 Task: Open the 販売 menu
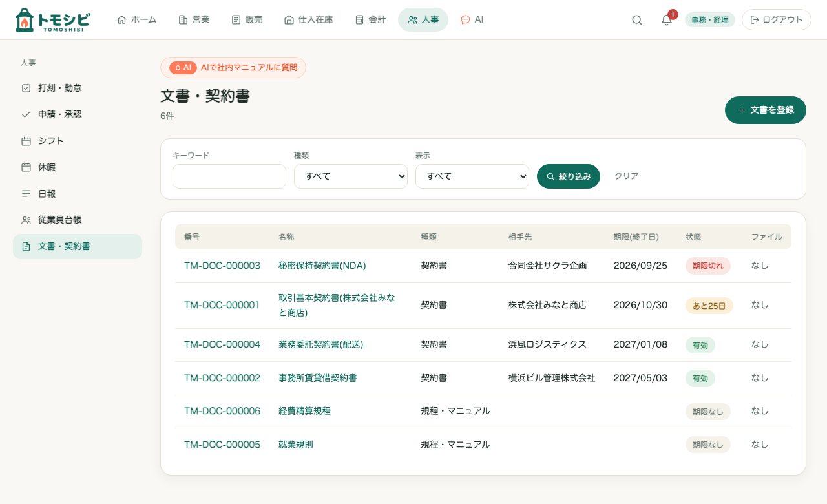[247, 19]
